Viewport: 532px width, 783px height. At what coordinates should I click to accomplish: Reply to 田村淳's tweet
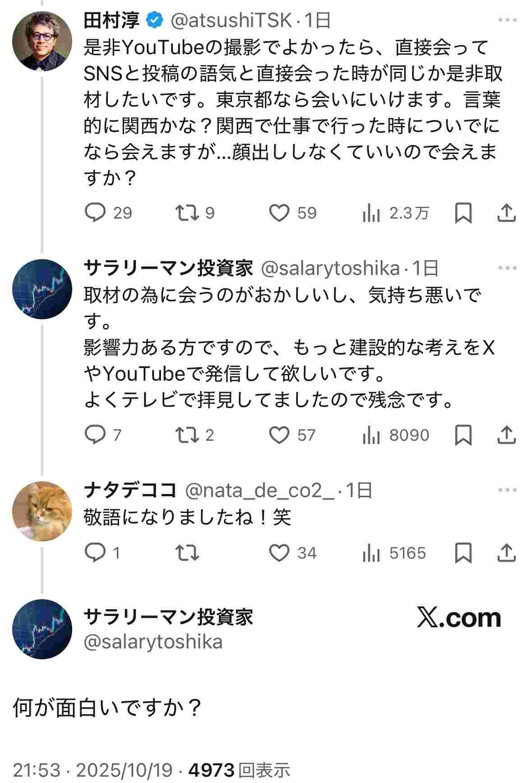click(x=95, y=213)
